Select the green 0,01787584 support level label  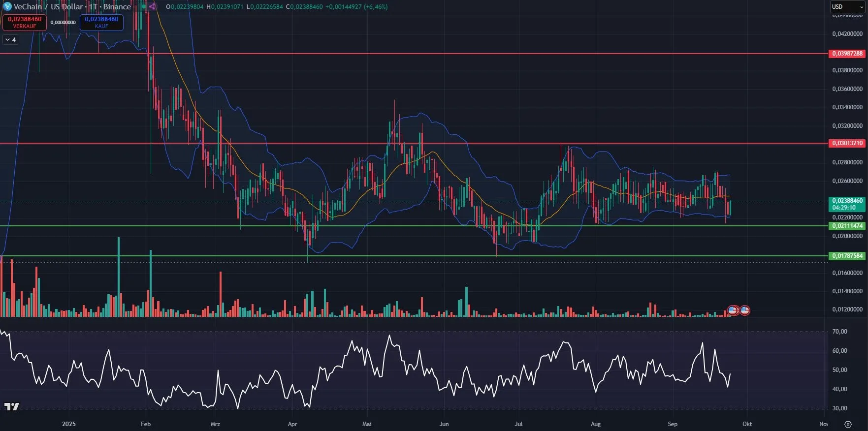847,256
